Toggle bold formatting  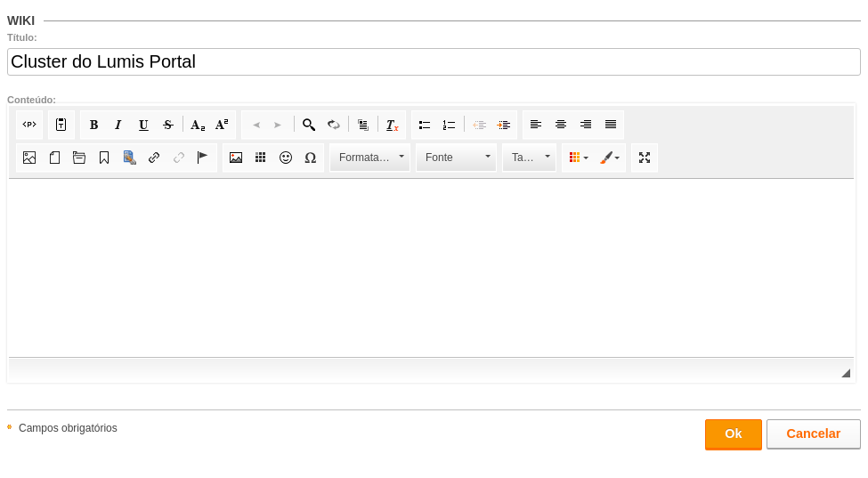coord(93,125)
